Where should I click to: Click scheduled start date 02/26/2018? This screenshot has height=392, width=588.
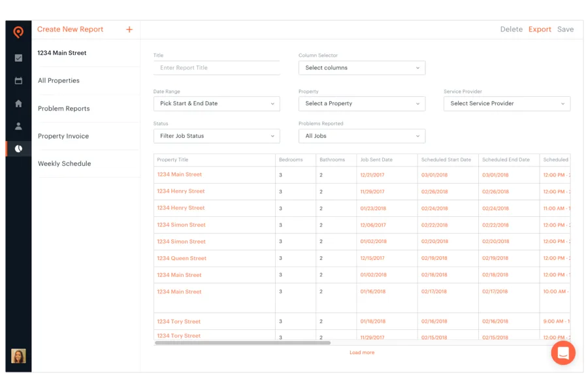click(434, 191)
